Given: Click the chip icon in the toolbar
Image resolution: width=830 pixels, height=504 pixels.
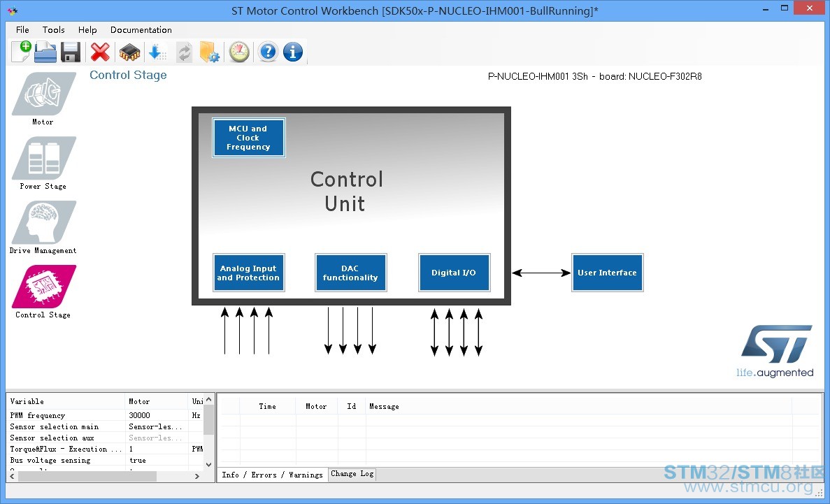Looking at the screenshot, I should point(129,52).
